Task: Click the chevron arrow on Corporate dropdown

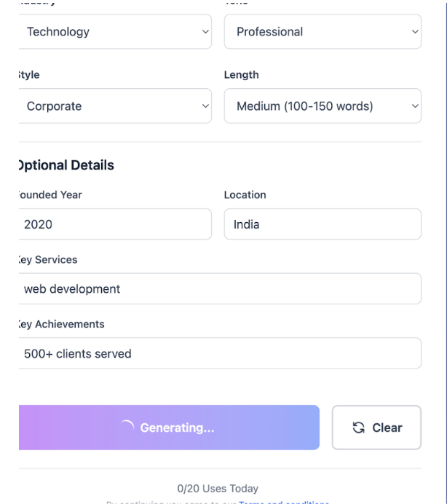Action: point(205,106)
